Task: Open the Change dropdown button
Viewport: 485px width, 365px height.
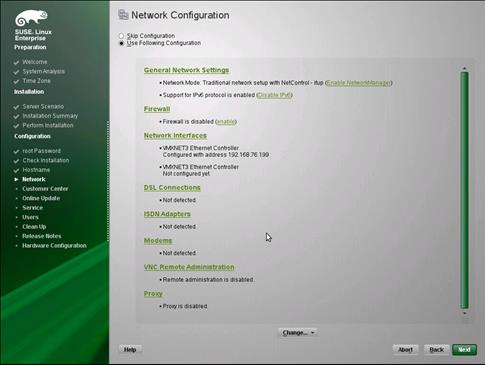Action: point(298,333)
